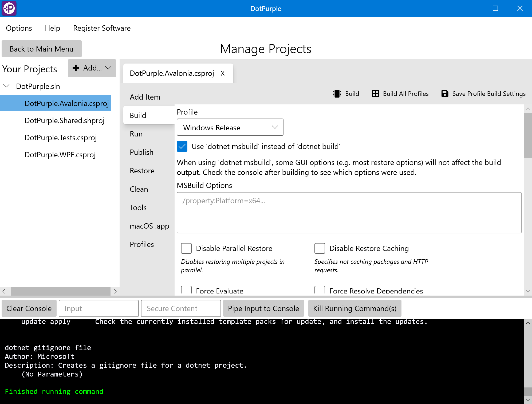This screenshot has height=404, width=532.
Task: Enable Disable Restore Caching checkbox
Action: [320, 248]
